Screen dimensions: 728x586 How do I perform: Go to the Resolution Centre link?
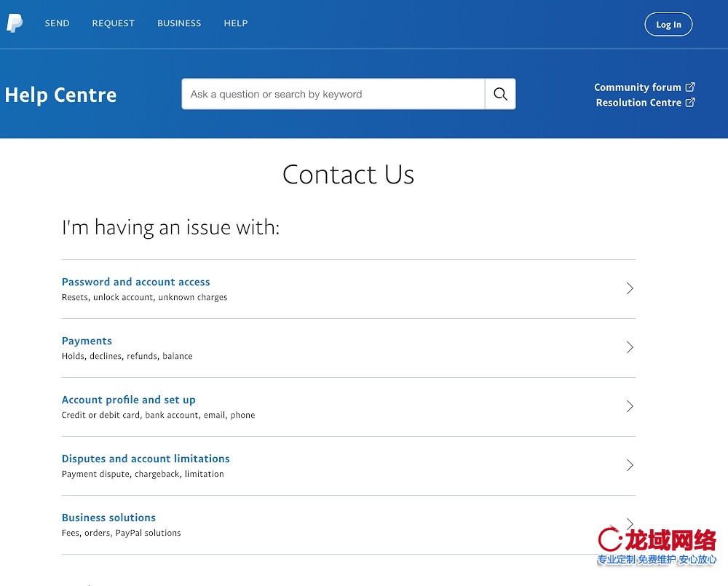click(x=638, y=103)
